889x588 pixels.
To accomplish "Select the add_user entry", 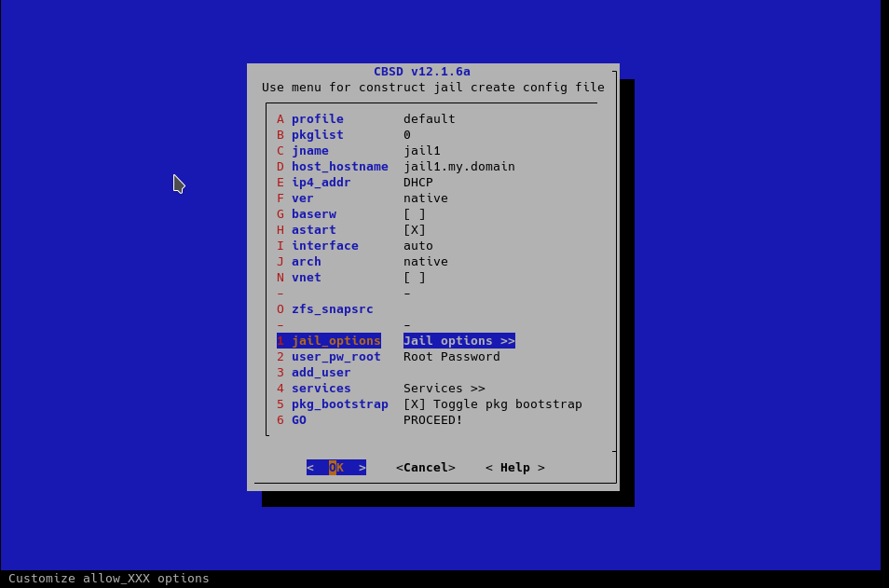I will 321,373.
